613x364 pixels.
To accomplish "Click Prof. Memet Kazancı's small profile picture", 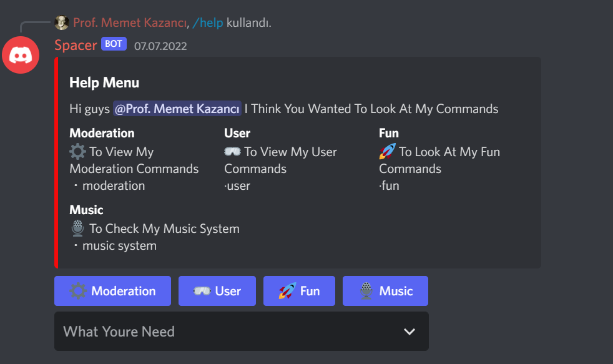I will (62, 22).
